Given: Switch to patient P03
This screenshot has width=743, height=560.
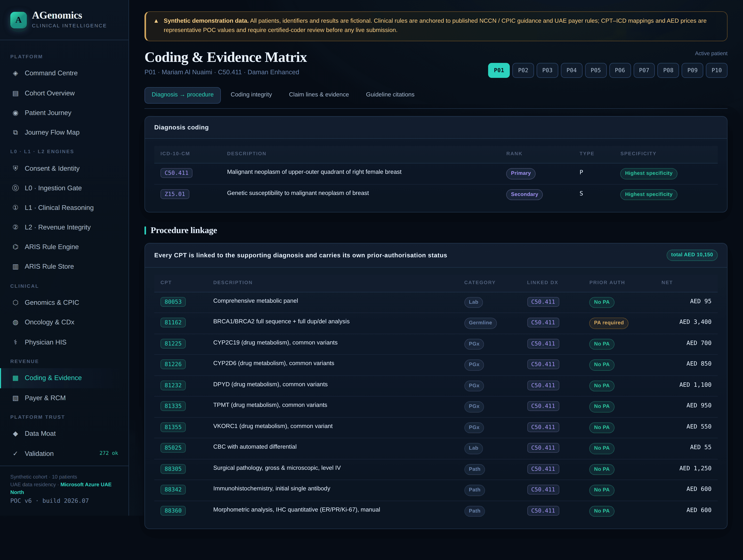Looking at the screenshot, I should coord(547,70).
